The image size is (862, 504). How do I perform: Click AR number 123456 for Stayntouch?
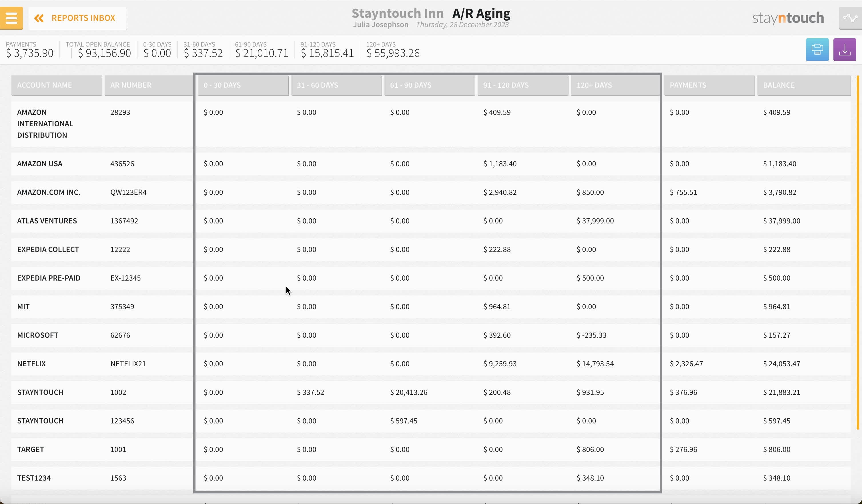pyautogui.click(x=122, y=421)
